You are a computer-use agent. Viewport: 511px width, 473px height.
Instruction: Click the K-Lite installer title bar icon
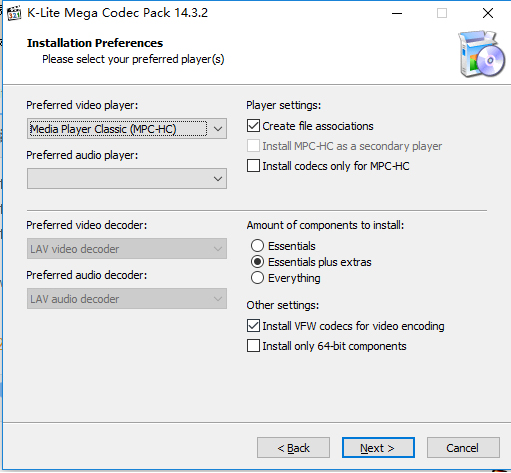[x=14, y=13]
